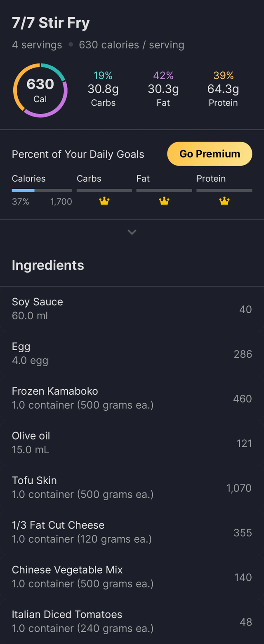Tap the Olive oil ingredient row

point(132,443)
